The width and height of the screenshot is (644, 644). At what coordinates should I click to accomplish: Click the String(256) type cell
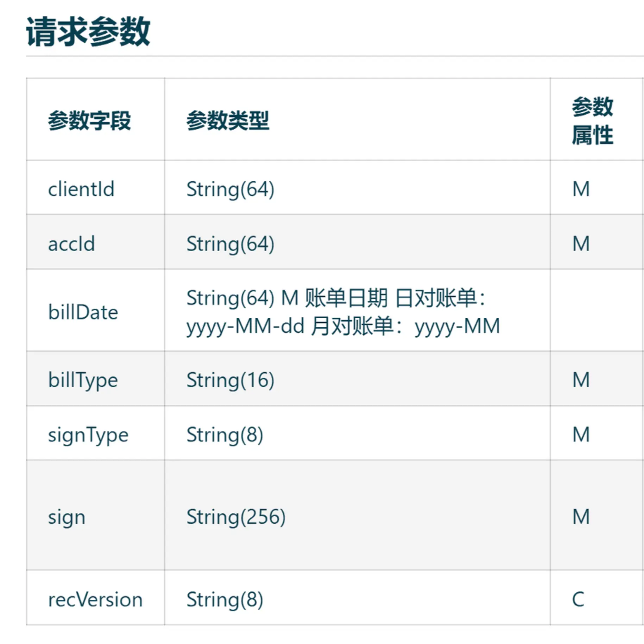[x=236, y=517]
